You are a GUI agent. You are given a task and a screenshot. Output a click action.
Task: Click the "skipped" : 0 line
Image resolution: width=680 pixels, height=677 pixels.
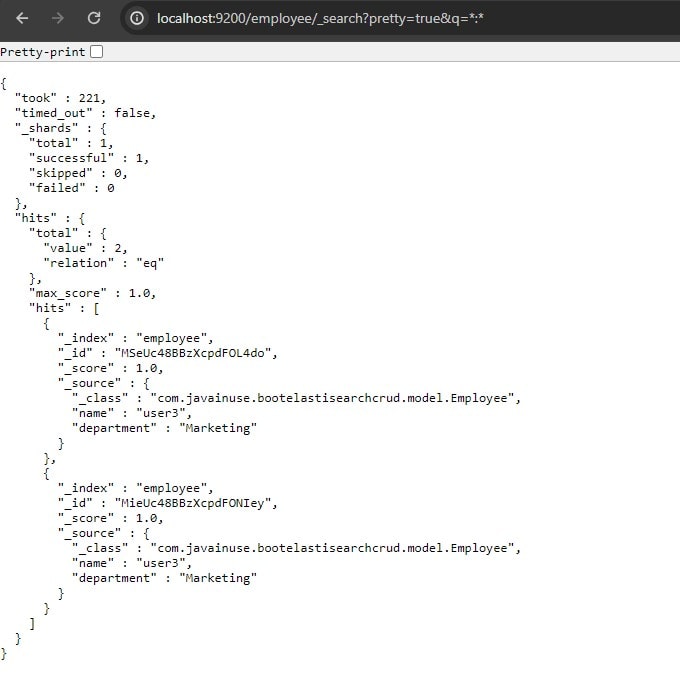(x=78, y=173)
